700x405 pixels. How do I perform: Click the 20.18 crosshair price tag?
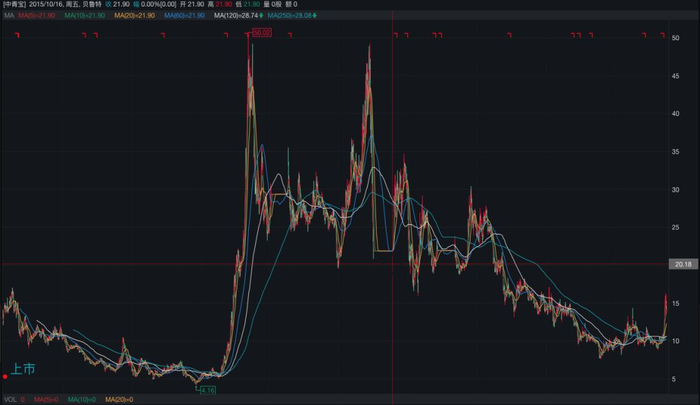coord(683,264)
